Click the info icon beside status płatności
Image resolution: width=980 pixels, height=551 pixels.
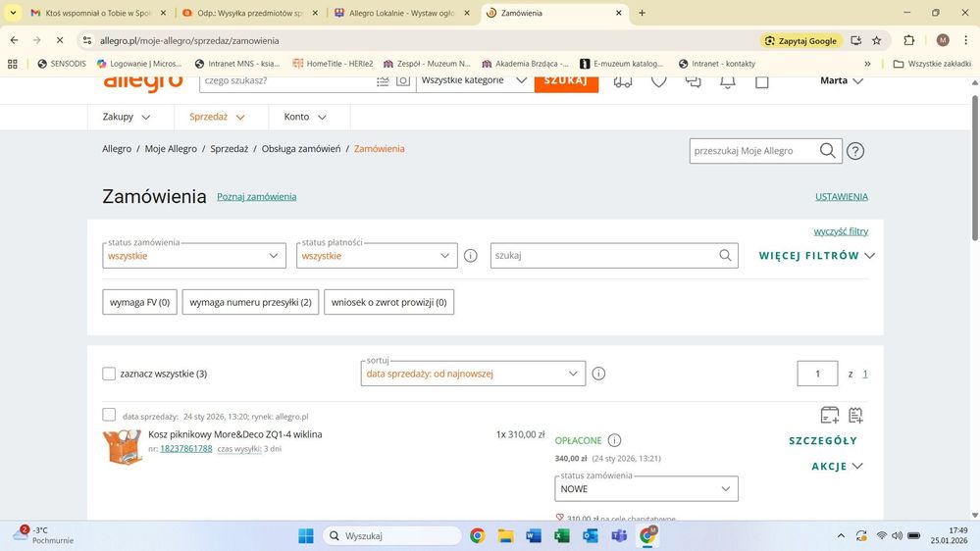[x=470, y=256]
